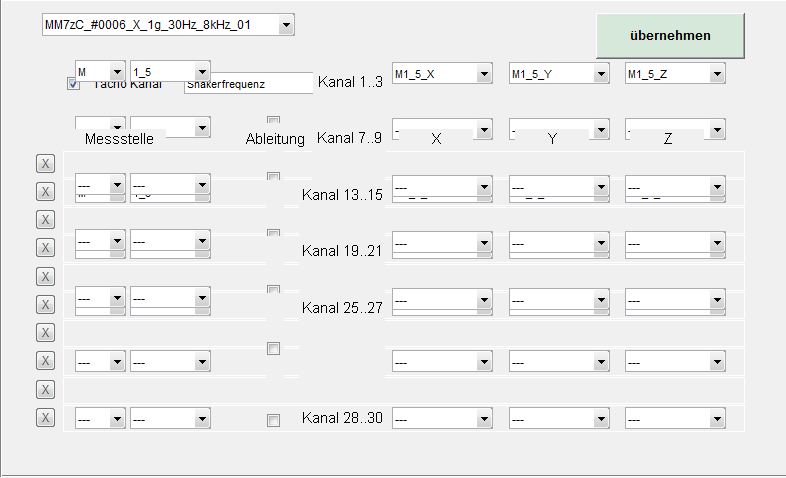Uncheck the Tacho Kanal checkbox
Image resolution: width=786 pixels, height=478 pixels.
[x=73, y=84]
